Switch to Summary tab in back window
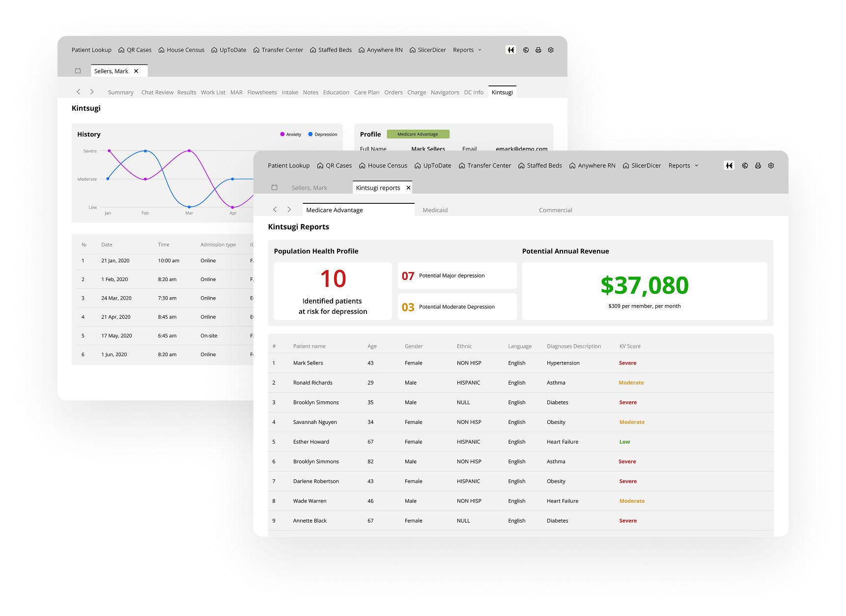 (121, 92)
